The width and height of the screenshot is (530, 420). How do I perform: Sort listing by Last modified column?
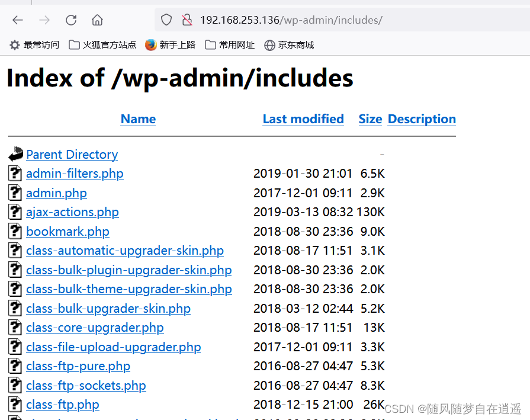pyautogui.click(x=303, y=119)
